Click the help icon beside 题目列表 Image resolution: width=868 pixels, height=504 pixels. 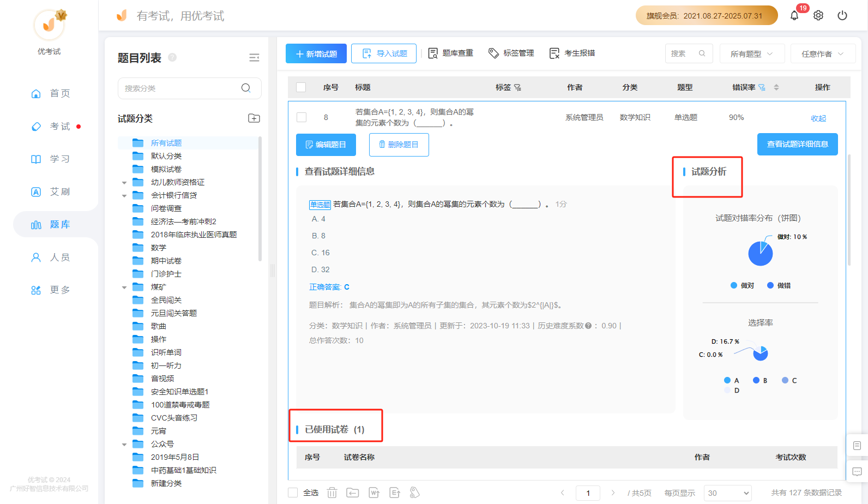pyautogui.click(x=172, y=57)
